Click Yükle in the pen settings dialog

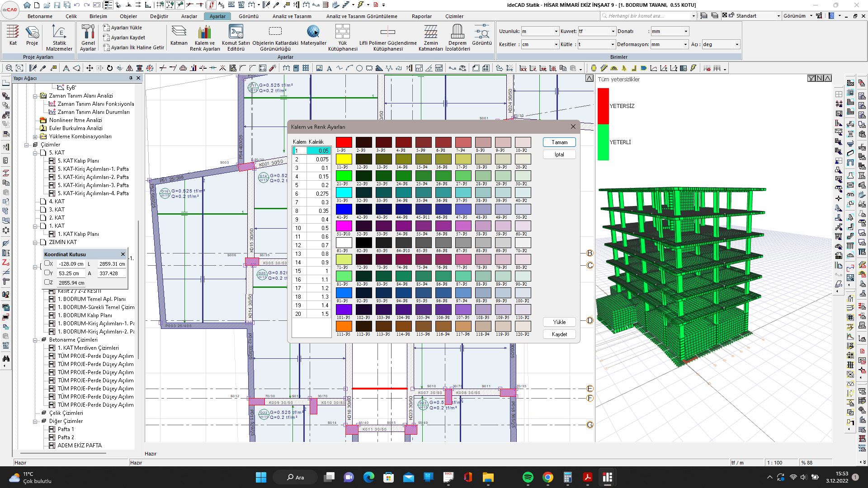tap(559, 322)
